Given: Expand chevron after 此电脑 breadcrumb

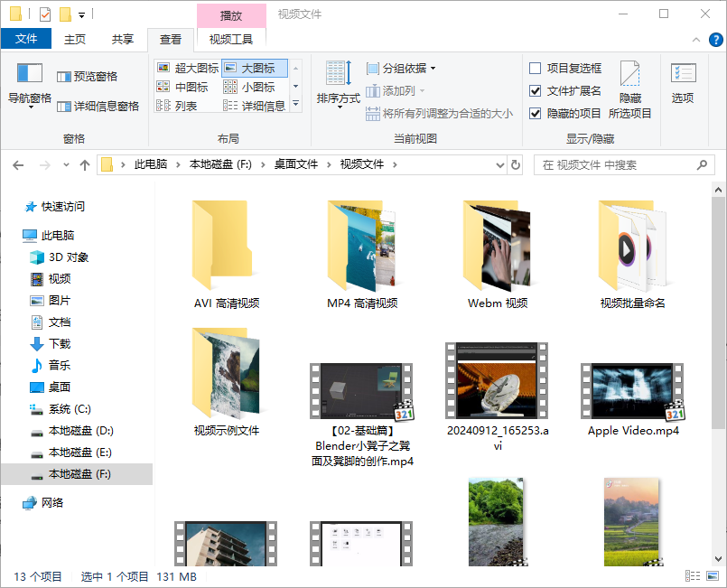Looking at the screenshot, I should coord(178,164).
